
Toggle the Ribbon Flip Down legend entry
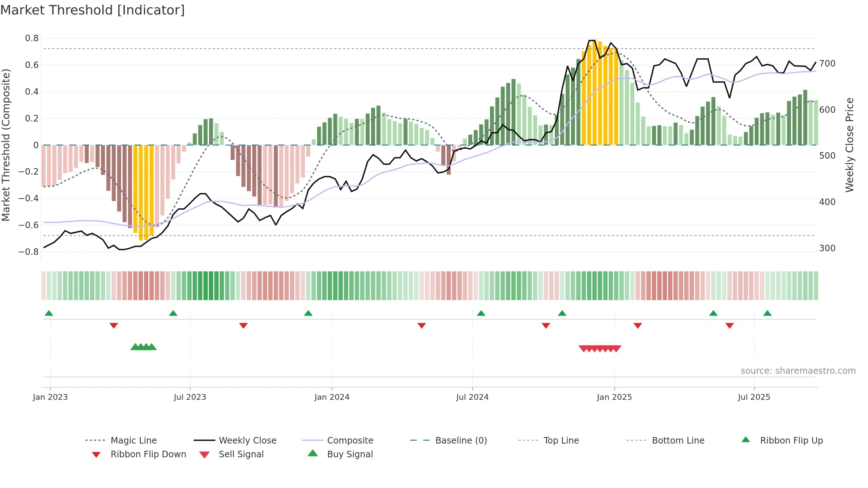click(139, 454)
